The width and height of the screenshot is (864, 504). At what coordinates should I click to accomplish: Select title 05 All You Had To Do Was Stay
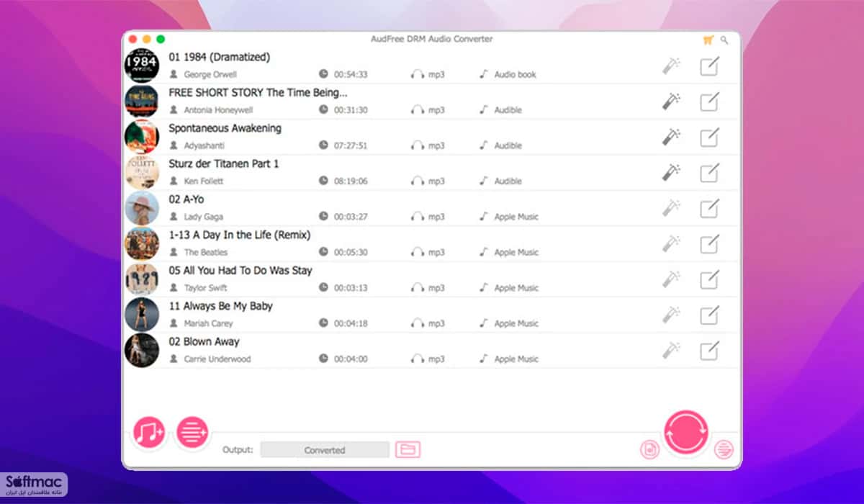(240, 270)
